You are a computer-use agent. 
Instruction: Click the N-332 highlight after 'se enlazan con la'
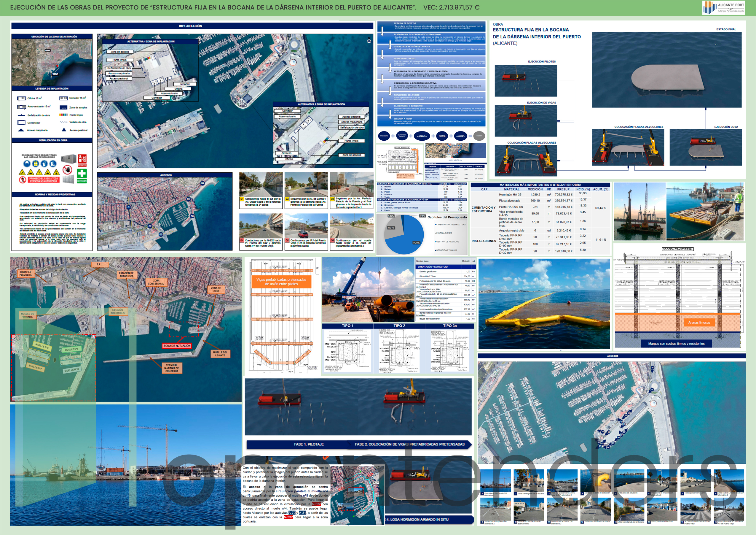click(x=288, y=517)
